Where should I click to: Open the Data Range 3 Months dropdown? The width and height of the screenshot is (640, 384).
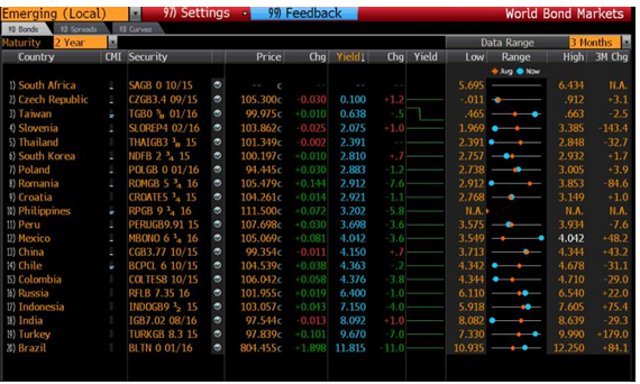tap(625, 42)
